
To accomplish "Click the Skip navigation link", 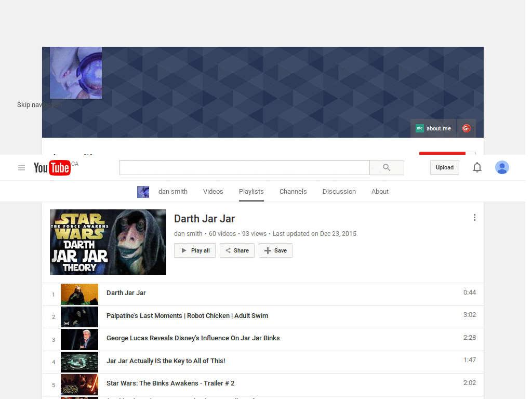I will (39, 105).
